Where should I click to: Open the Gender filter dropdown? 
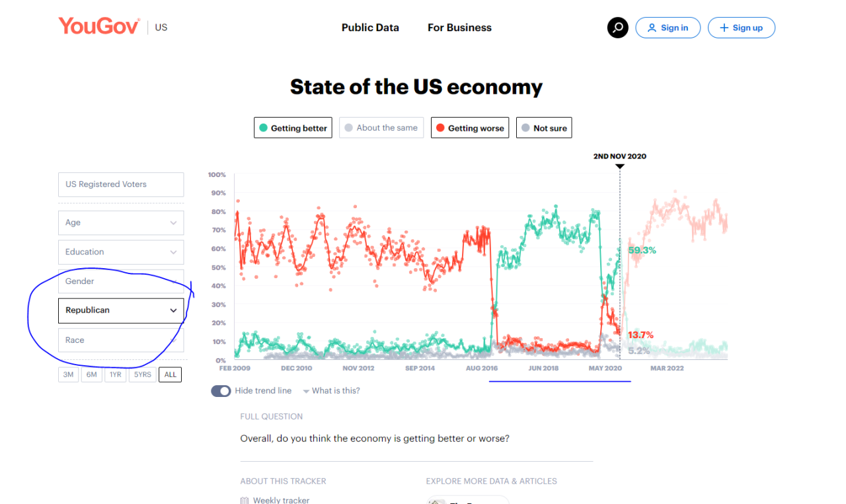pos(121,281)
